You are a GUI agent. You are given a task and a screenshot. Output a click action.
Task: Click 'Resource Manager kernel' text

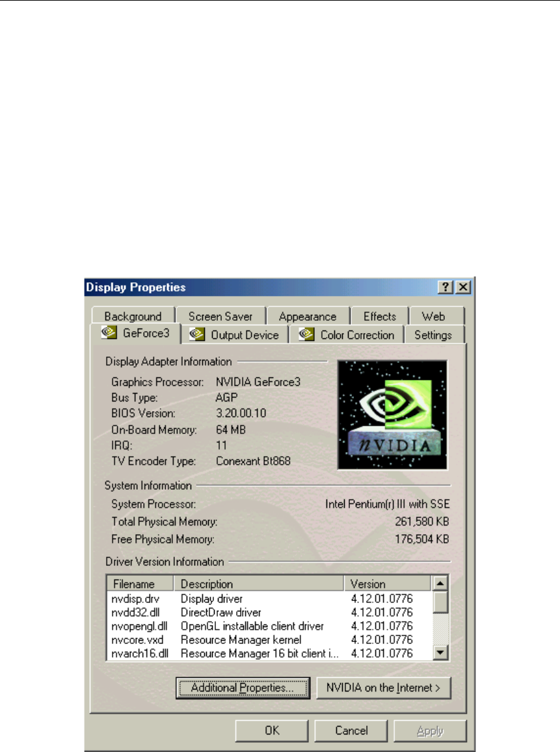coord(241,639)
